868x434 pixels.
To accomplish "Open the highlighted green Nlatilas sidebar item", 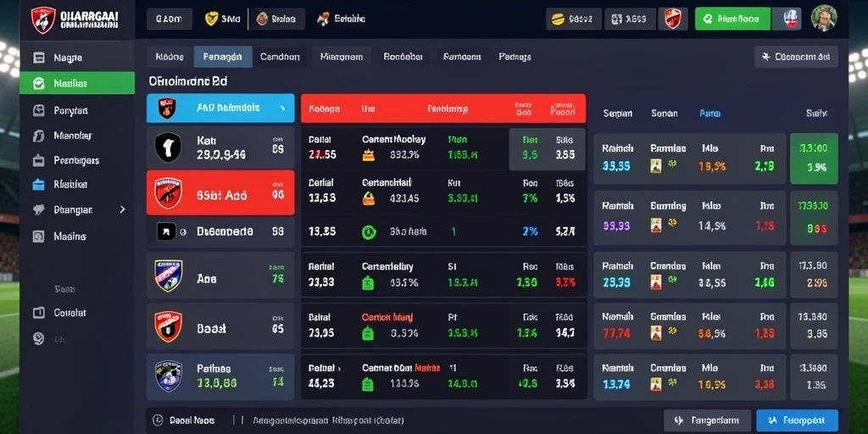I will pyautogui.click(x=77, y=83).
